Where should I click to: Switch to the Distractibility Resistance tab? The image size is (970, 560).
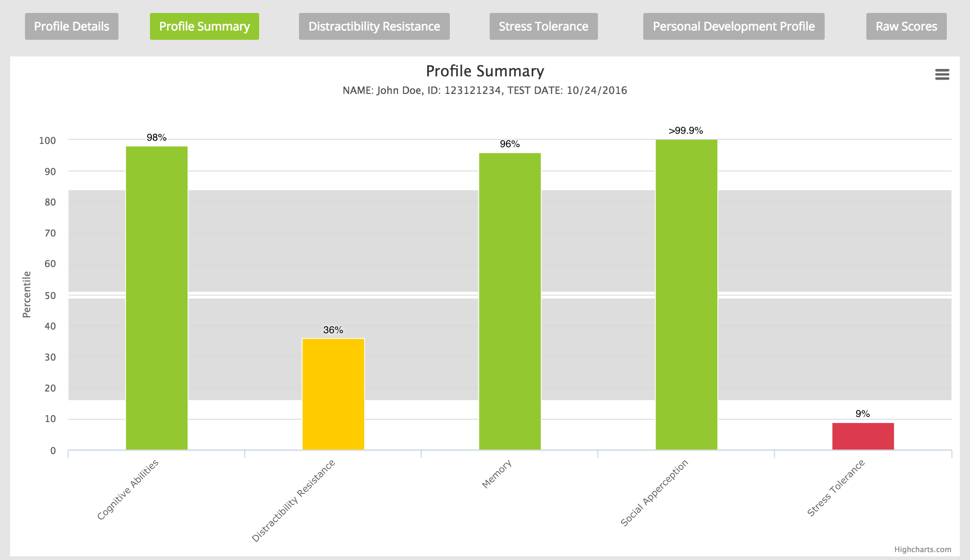pos(374,26)
